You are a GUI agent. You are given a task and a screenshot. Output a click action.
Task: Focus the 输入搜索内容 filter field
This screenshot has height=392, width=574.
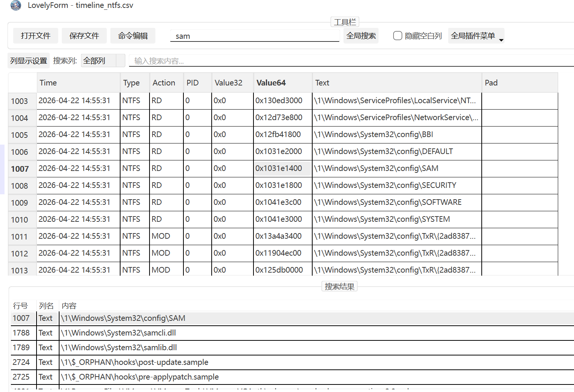pos(351,61)
